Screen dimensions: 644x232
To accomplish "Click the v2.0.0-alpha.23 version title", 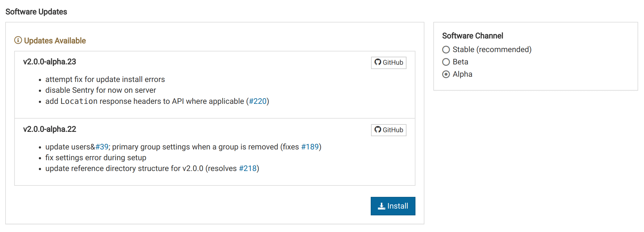I will coord(50,62).
